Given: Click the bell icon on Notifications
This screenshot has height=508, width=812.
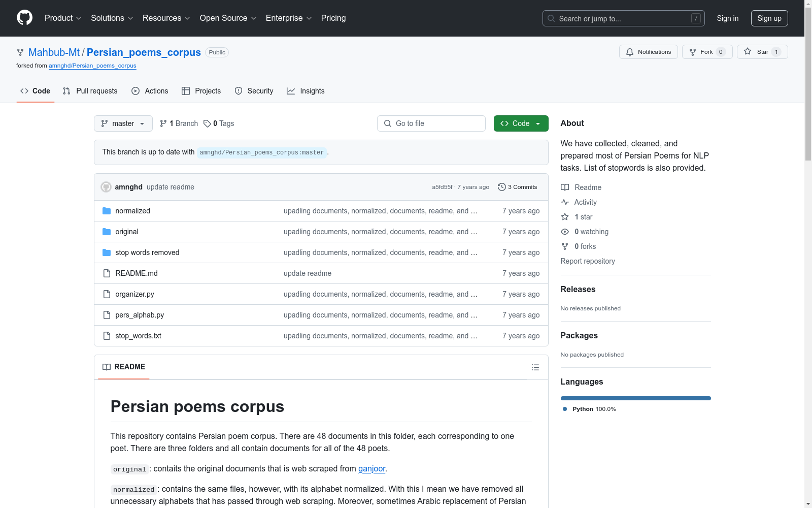Looking at the screenshot, I should tap(630, 52).
